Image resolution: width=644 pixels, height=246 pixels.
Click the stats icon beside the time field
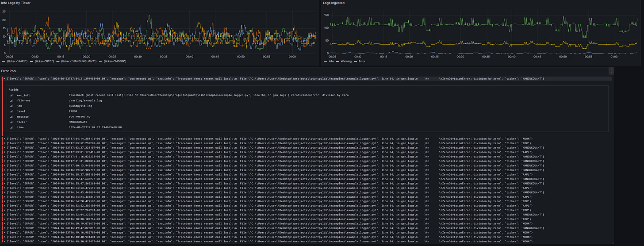pos(11,127)
